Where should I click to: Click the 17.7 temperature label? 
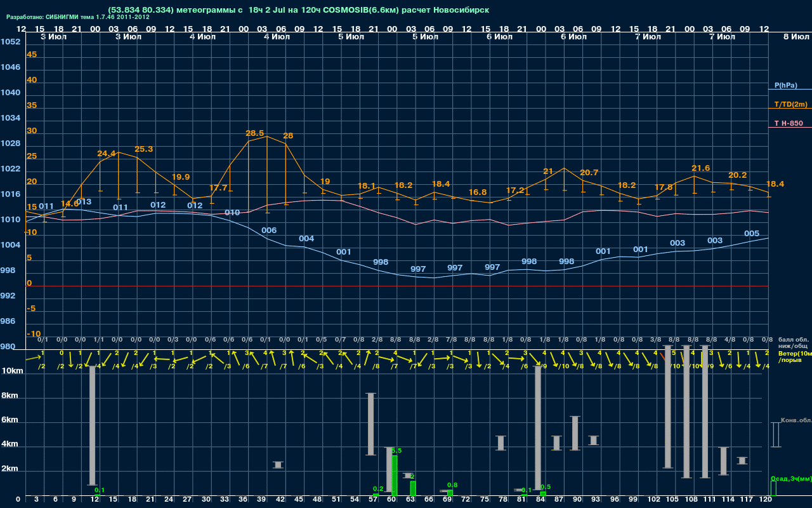tap(218, 189)
